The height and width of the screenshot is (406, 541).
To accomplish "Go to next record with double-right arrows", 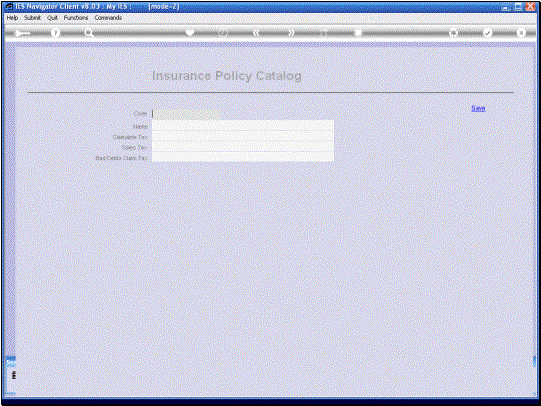I will pos(291,33).
